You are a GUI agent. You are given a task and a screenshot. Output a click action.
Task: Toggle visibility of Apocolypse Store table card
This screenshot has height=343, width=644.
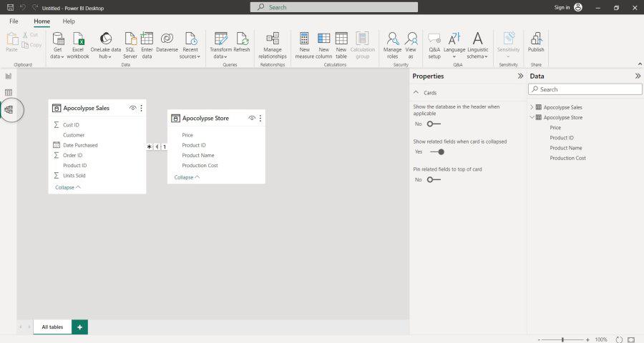252,118
